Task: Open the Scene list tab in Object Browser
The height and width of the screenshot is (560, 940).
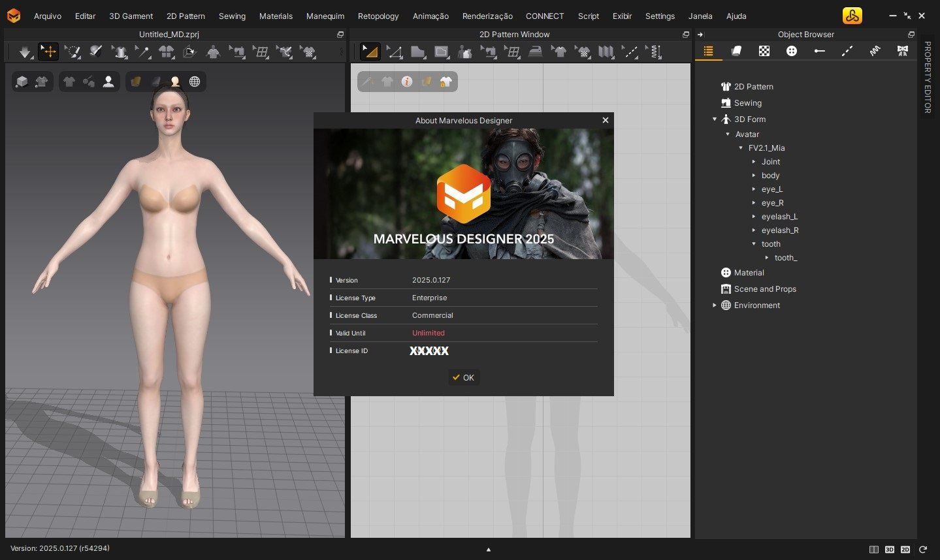Action: pos(709,51)
